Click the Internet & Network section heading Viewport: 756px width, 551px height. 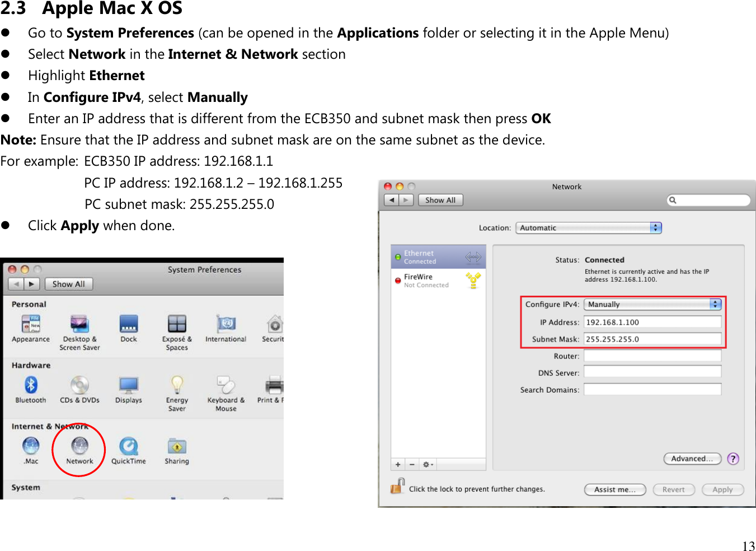pos(50,426)
